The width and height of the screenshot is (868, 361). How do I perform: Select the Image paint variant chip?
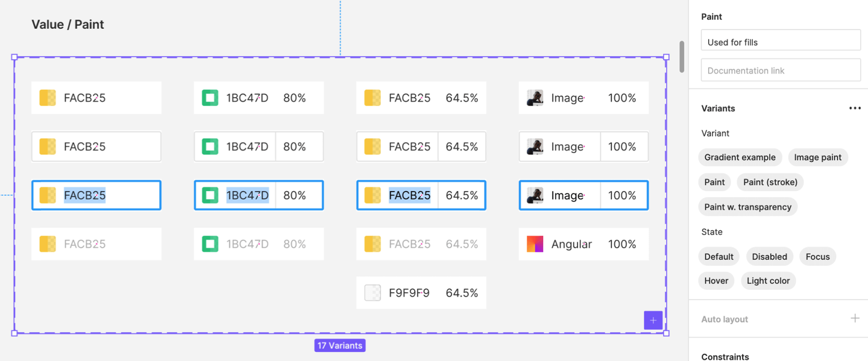[817, 157]
